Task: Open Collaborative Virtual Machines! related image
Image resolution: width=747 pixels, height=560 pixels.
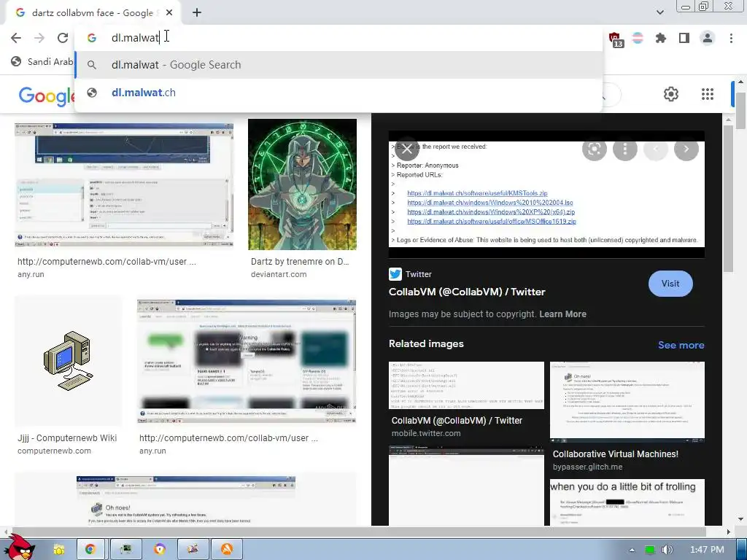Action: [x=627, y=400]
